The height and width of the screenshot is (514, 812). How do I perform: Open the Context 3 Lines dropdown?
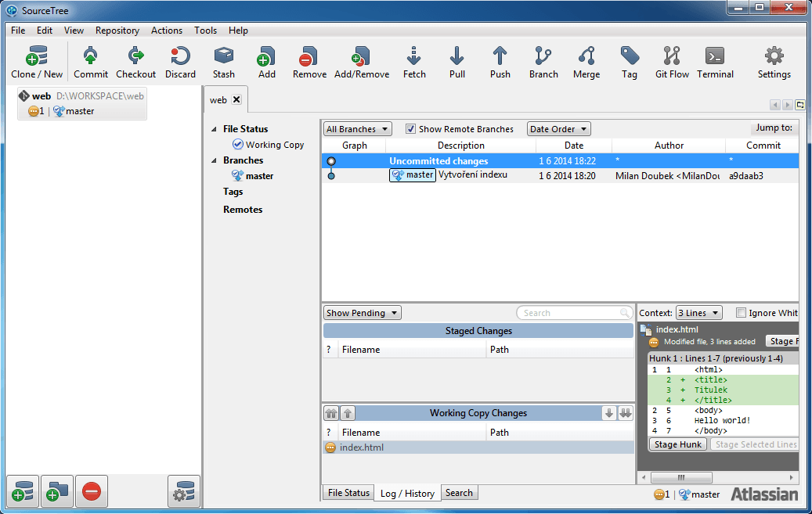tap(698, 313)
